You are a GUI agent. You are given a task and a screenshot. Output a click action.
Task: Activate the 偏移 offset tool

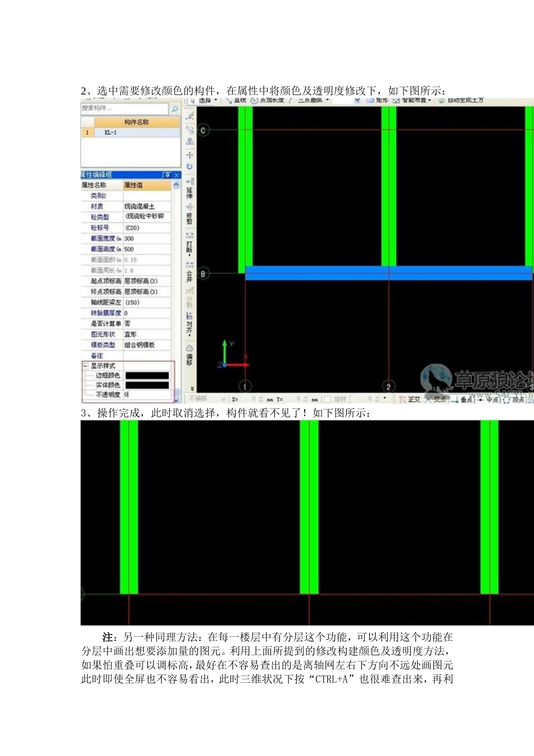189,355
